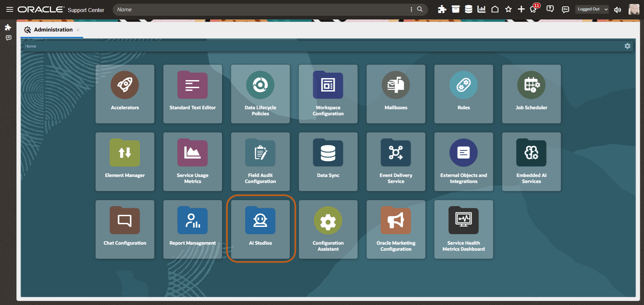Open Embedded AI Services
Image resolution: width=644 pixels, height=305 pixels.
[531, 162]
